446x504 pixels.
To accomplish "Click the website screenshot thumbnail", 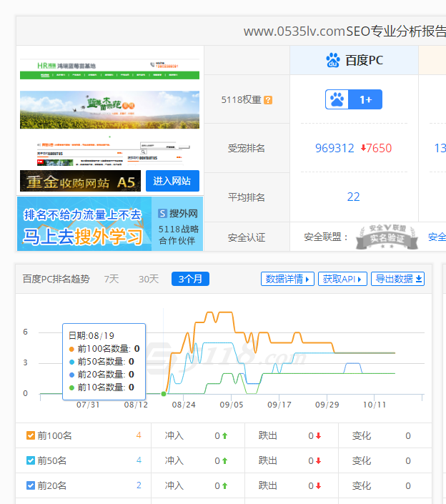I will tap(109, 112).
